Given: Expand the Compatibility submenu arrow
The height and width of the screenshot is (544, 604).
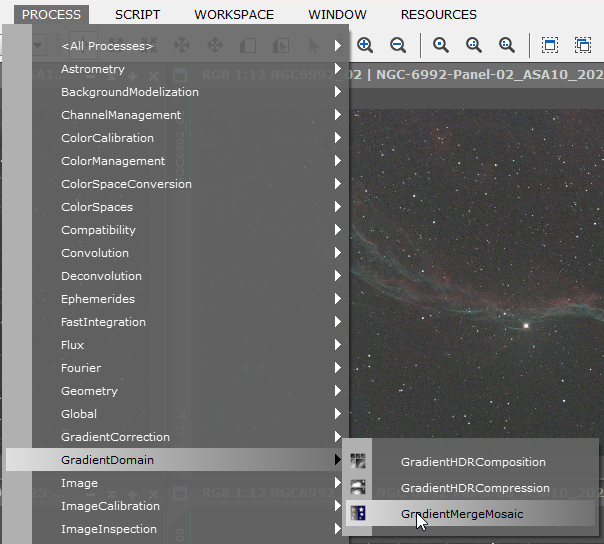Looking at the screenshot, I should pyautogui.click(x=338, y=230).
